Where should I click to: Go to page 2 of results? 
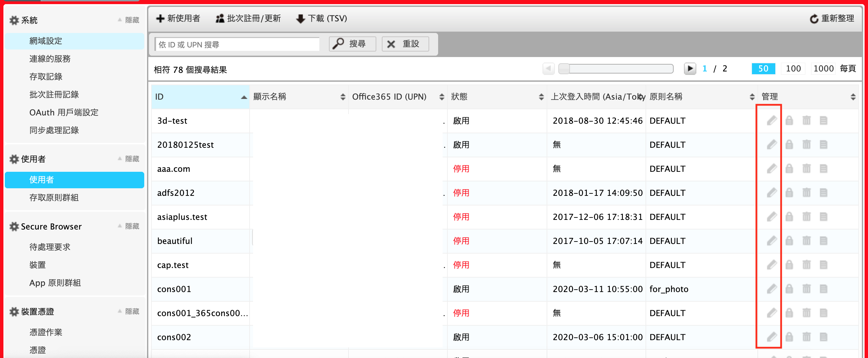725,69
